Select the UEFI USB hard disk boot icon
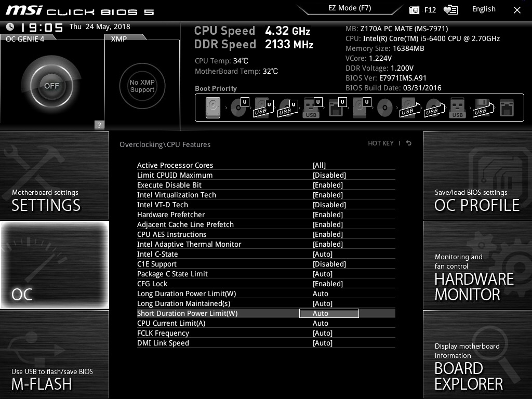Screen dimensions: 532x399 [x=263, y=108]
